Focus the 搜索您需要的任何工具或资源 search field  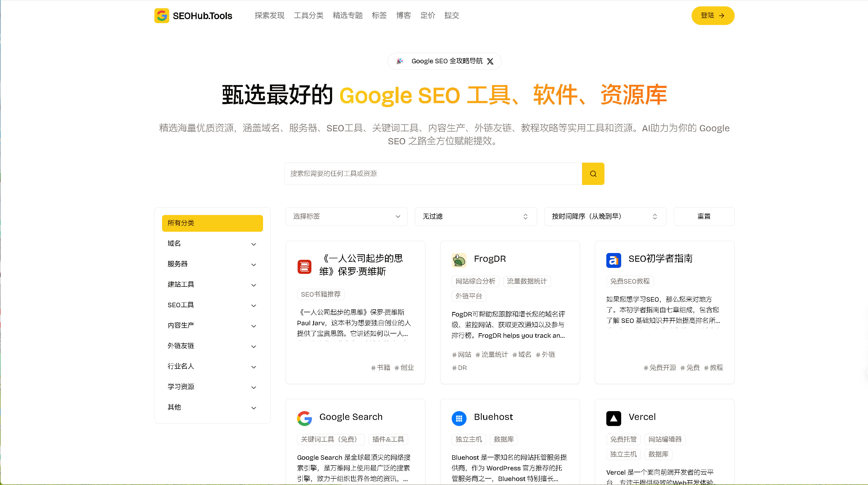[x=433, y=174]
